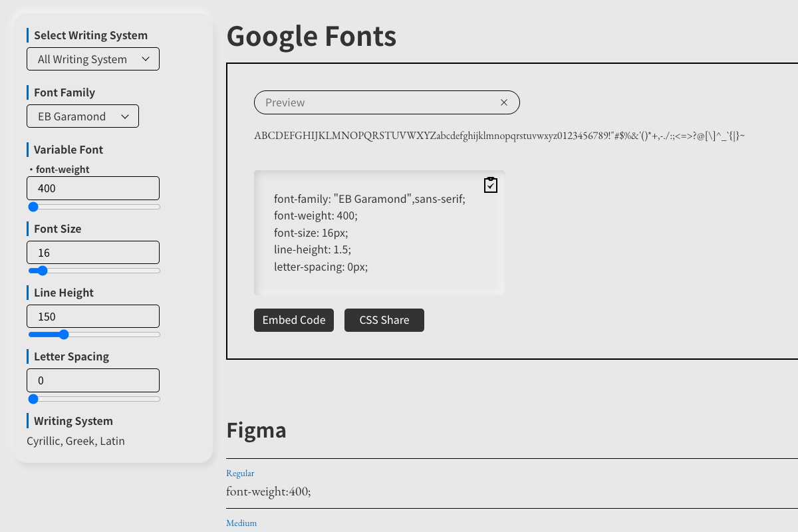Click the Select Writing System label
This screenshot has height=532, width=798.
pyautogui.click(x=90, y=35)
